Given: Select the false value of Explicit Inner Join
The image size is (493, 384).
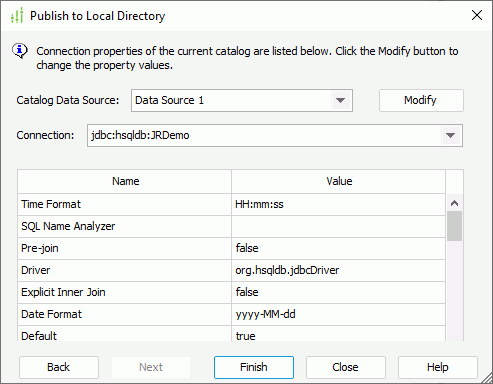Looking at the screenshot, I should (x=339, y=292).
